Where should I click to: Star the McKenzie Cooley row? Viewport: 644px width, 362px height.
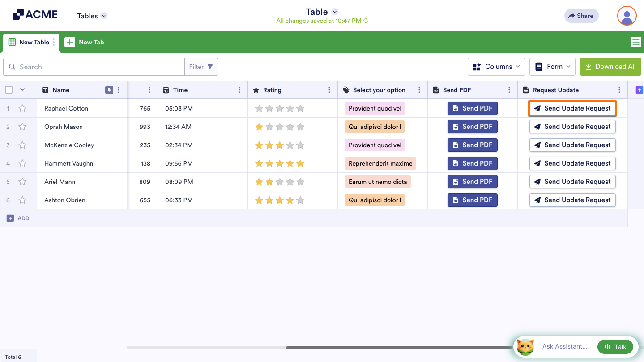22,145
